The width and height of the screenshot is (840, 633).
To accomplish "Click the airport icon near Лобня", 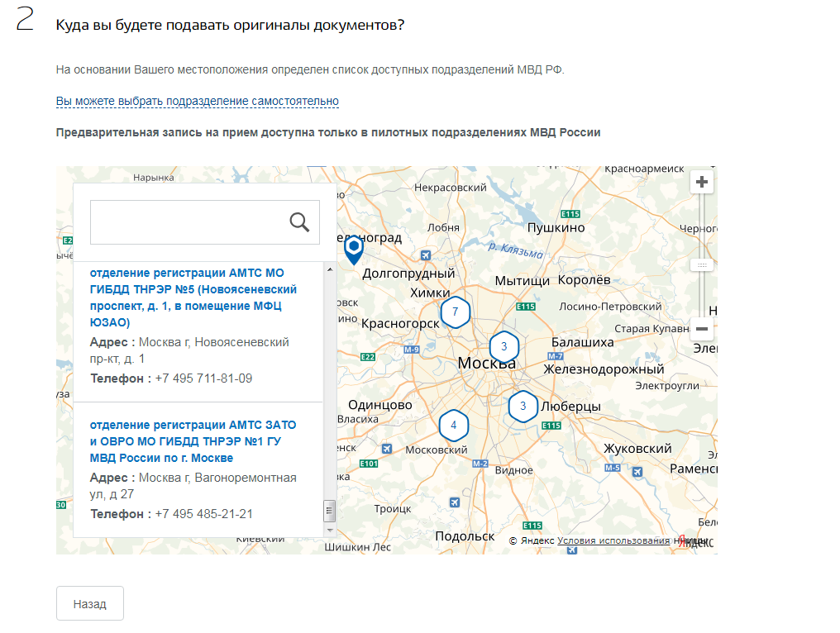I will (426, 255).
